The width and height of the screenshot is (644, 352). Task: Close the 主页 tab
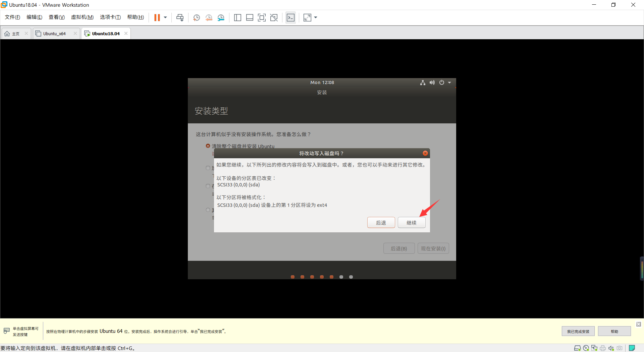click(26, 34)
